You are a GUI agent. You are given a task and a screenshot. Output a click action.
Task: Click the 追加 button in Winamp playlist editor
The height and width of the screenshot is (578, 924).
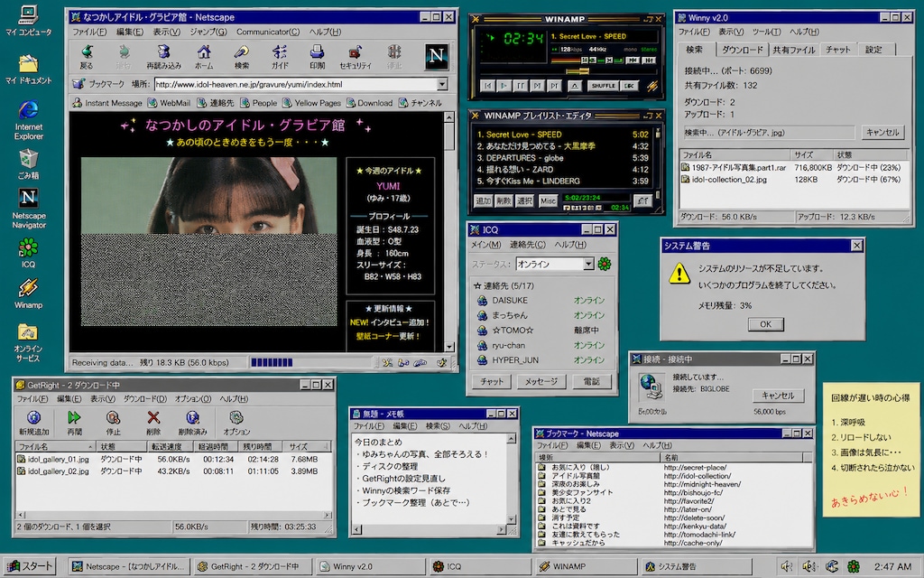(484, 201)
